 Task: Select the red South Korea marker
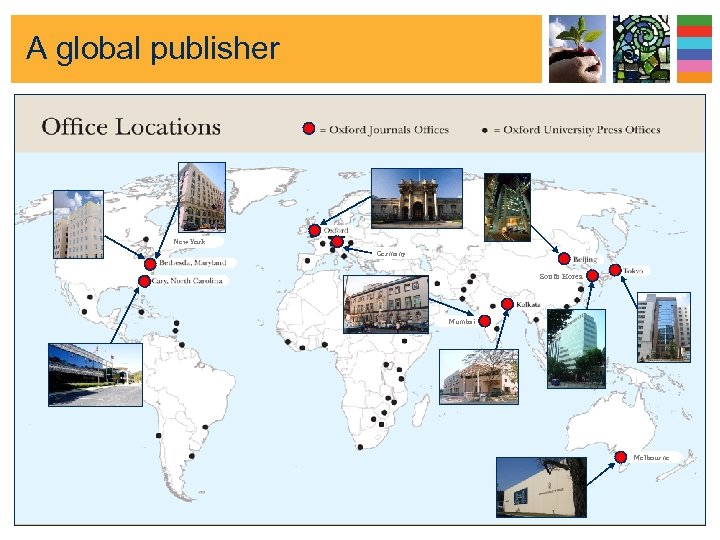[x=592, y=276]
